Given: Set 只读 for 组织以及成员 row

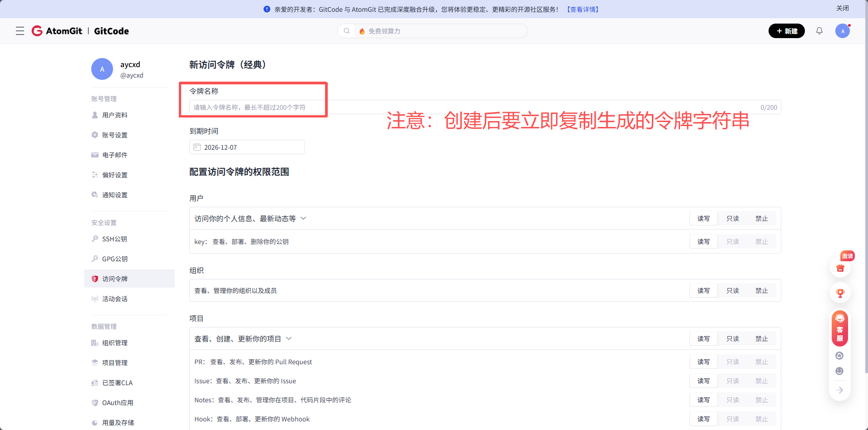Looking at the screenshot, I should pos(733,291).
